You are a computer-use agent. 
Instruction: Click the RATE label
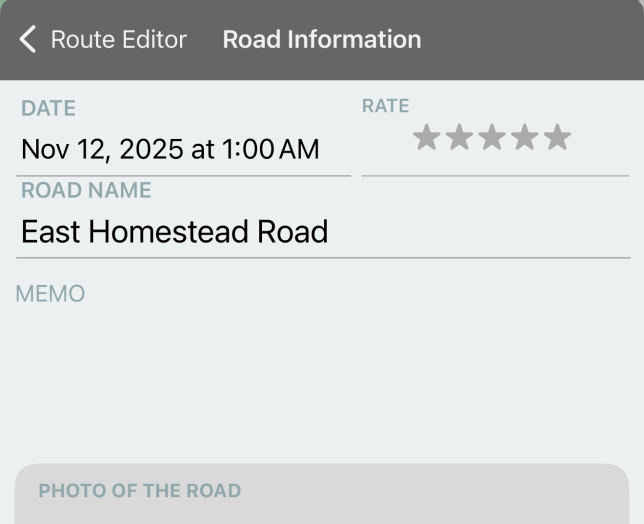click(385, 106)
